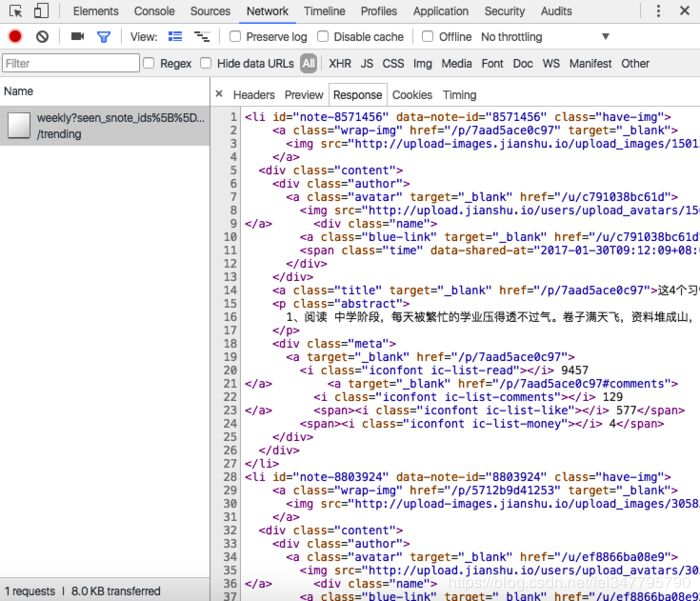Click the read count 9457
This screenshot has height=601, width=700.
(x=575, y=370)
